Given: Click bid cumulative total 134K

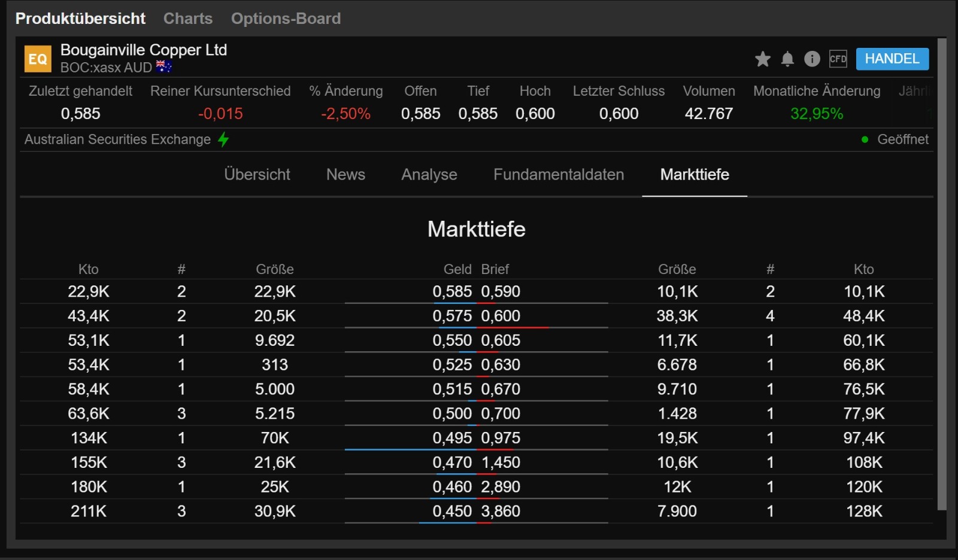Looking at the screenshot, I should click(89, 438).
